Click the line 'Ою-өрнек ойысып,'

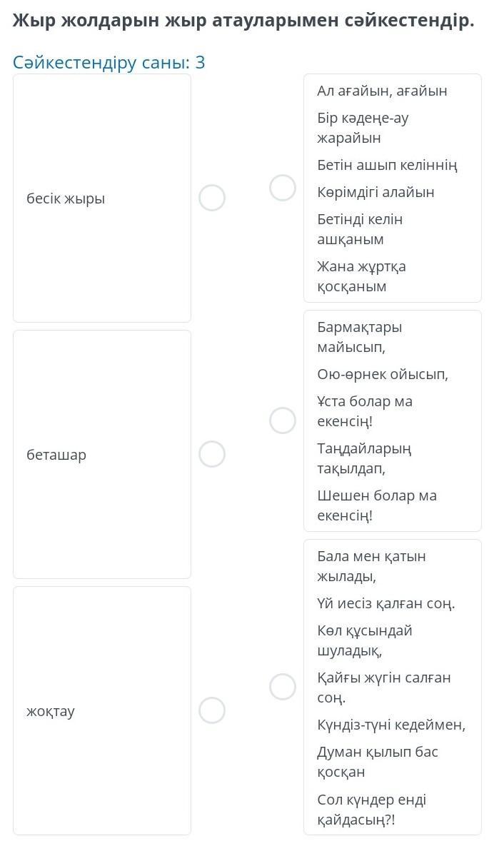(x=383, y=374)
